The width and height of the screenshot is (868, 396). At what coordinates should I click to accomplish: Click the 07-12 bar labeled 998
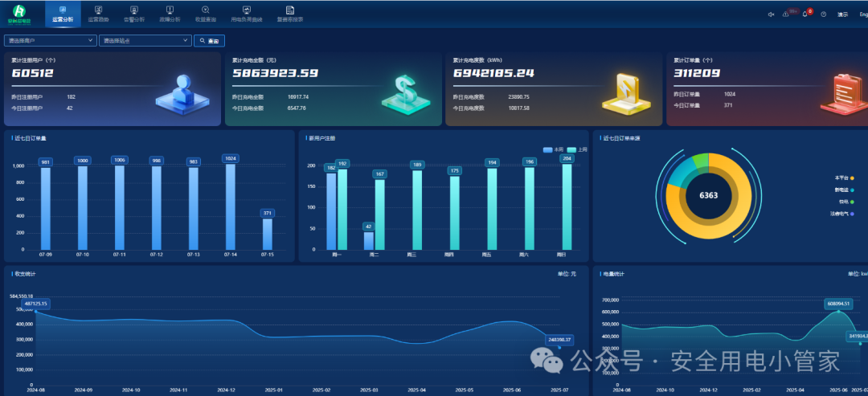tap(156, 207)
